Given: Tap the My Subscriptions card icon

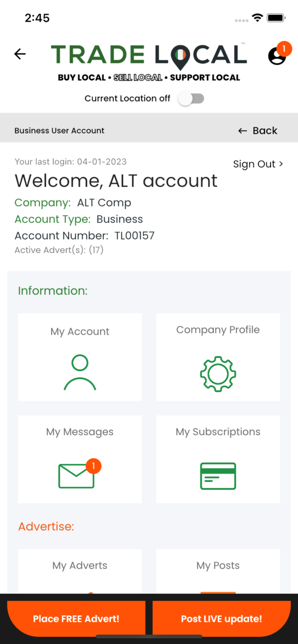Looking at the screenshot, I should pyautogui.click(x=218, y=476).
